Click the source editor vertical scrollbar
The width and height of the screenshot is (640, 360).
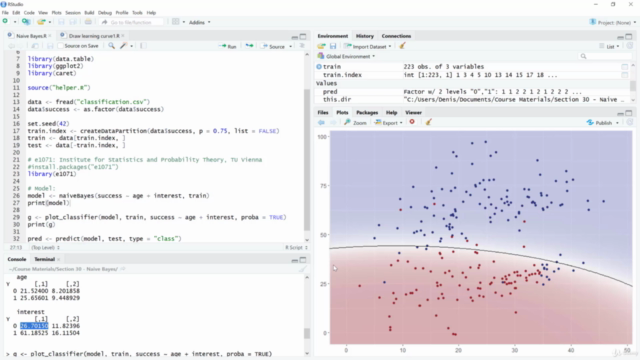307,146
